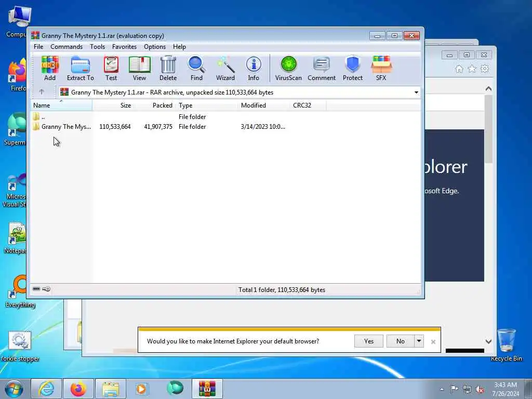Screen dimensions: 532x399
Task: Sort by the CRC32 column header
Action: point(308,105)
